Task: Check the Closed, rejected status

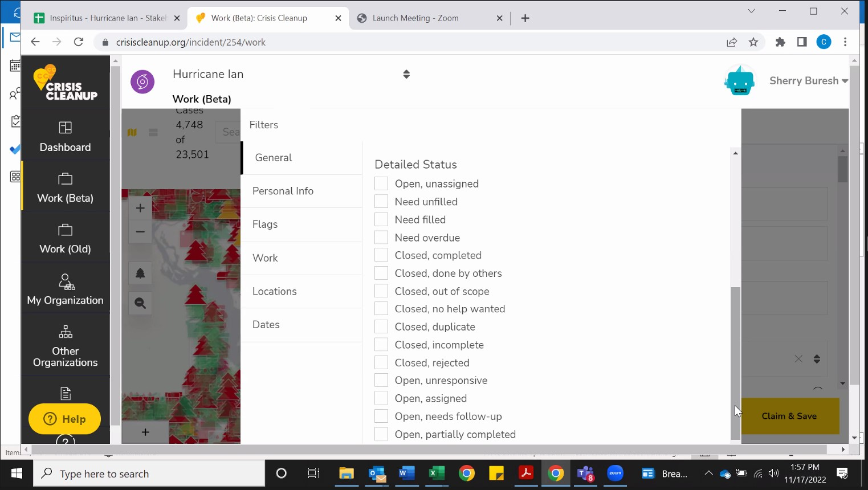Action: click(381, 362)
